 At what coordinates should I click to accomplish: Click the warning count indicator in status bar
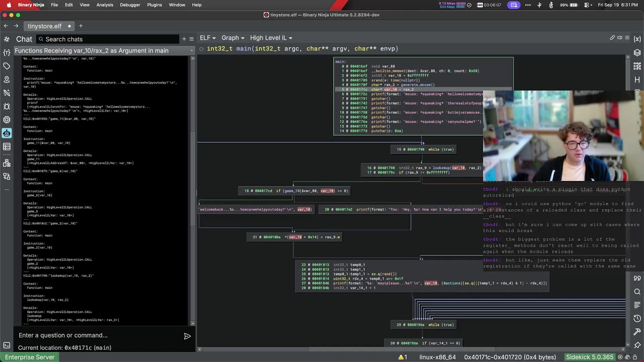click(403, 357)
